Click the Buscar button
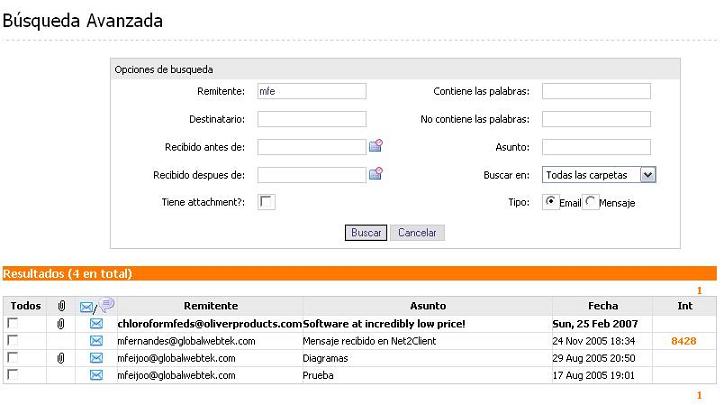 pyautogui.click(x=366, y=233)
